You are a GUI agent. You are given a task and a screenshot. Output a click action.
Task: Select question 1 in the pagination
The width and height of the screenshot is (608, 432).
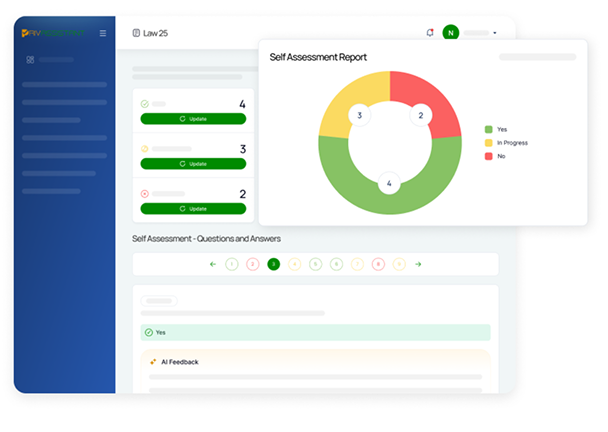pos(232,264)
